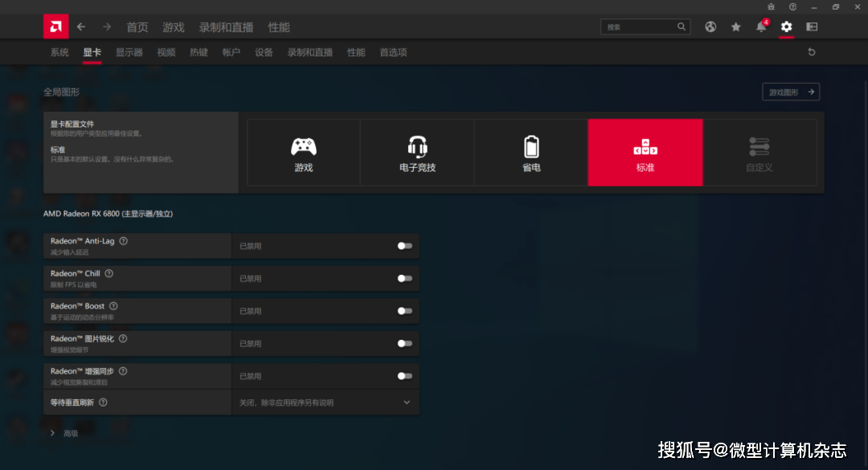Click the reset arrow icon on settings tab row

click(x=812, y=52)
